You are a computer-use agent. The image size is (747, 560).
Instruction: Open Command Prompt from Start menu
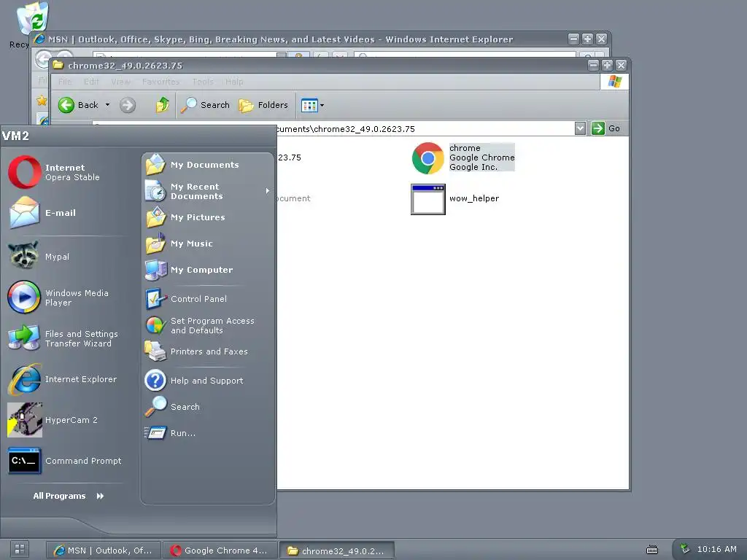pos(66,461)
